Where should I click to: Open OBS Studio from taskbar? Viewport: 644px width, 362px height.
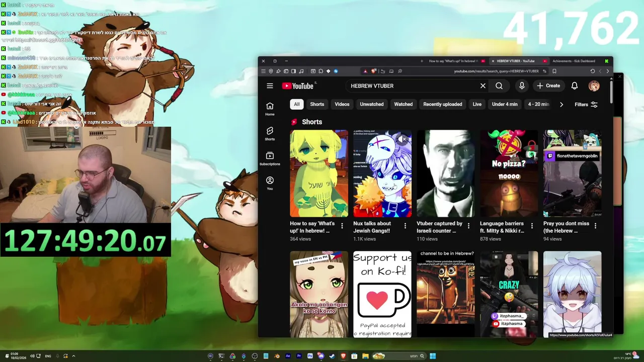255,356
